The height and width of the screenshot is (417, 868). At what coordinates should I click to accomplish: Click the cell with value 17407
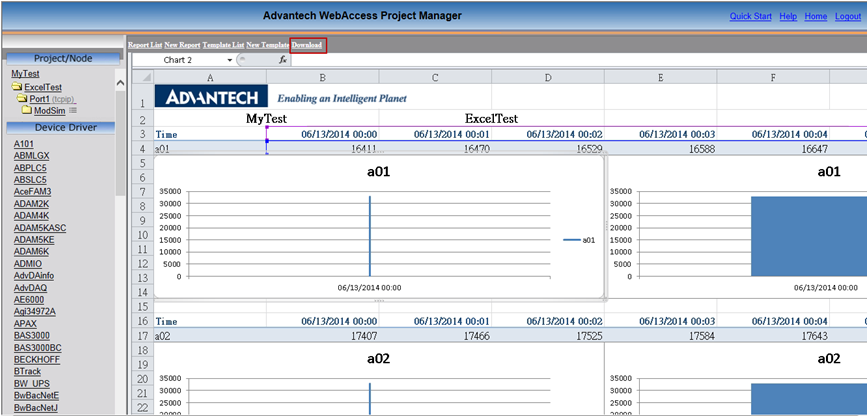pyautogui.click(x=323, y=335)
